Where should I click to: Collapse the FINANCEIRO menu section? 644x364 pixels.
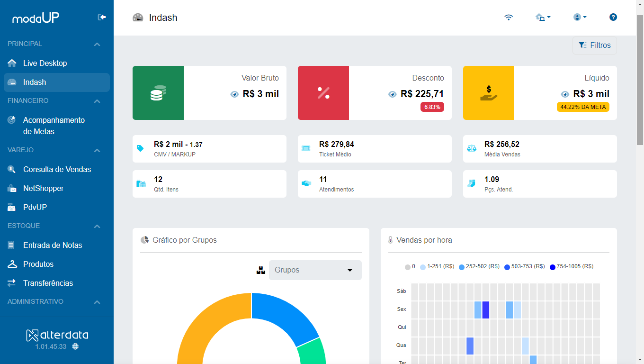pyautogui.click(x=97, y=101)
